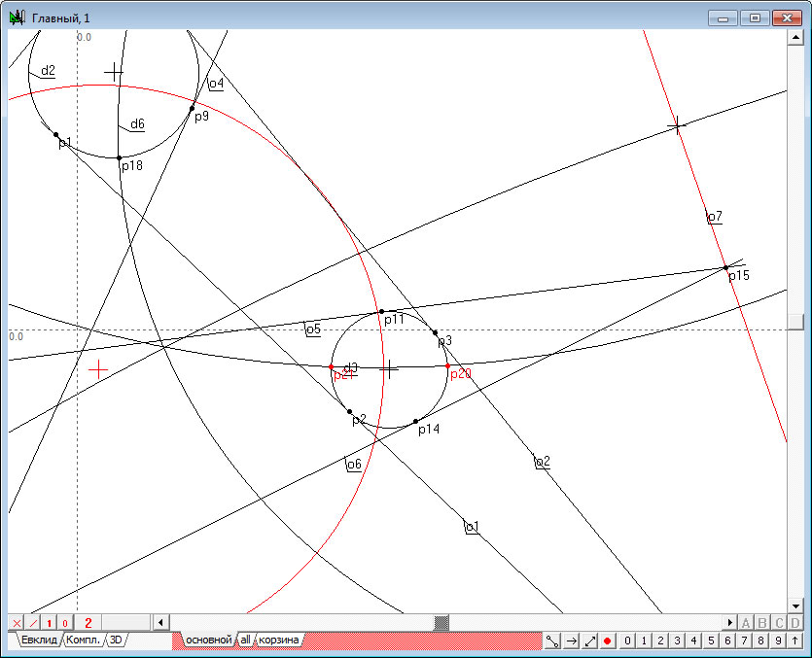
Task: Click the line label o1
Action: (x=472, y=527)
